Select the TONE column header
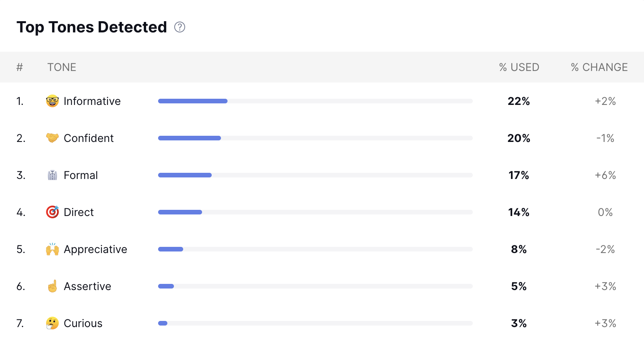This screenshot has height=351, width=644. (62, 67)
